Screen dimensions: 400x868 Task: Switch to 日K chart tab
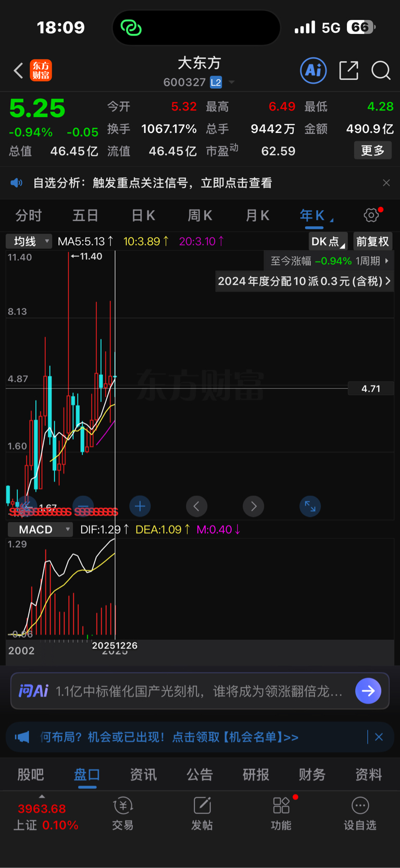click(143, 215)
